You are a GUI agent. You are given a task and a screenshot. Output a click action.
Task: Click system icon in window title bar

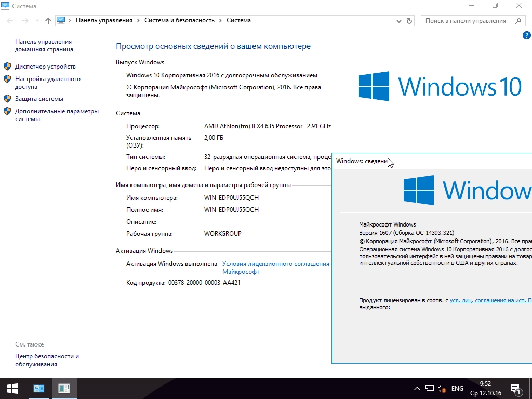[5, 6]
